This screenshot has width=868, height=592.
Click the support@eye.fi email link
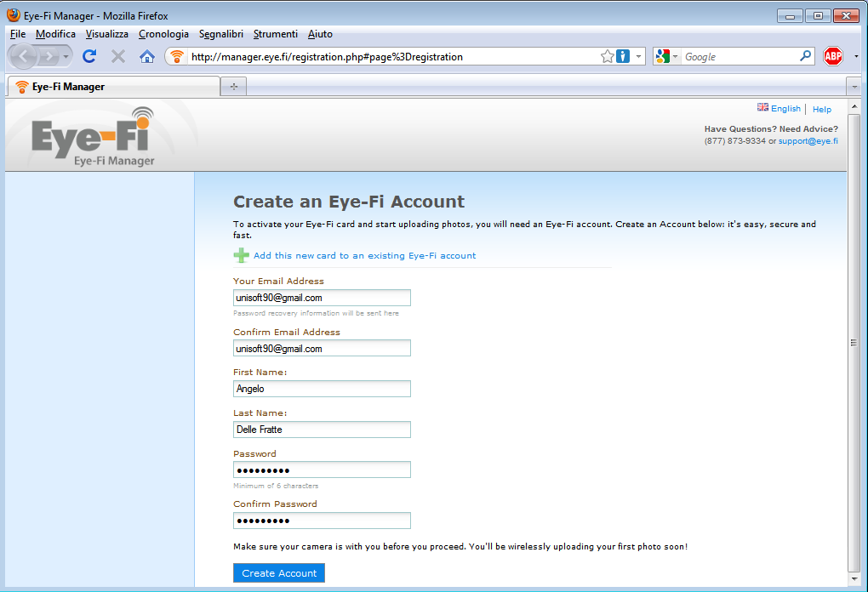coord(808,140)
